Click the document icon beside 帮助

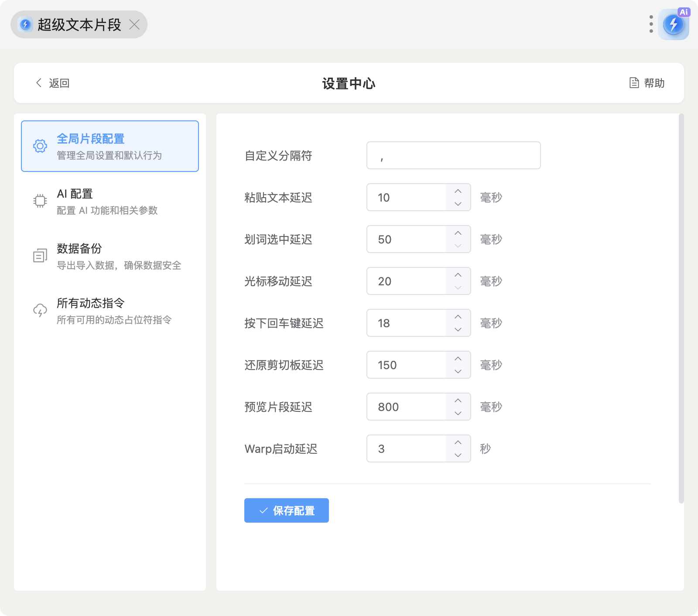pos(634,83)
